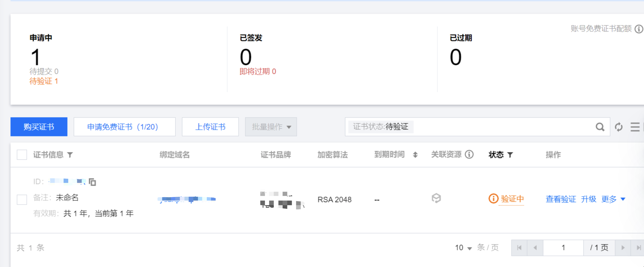
Task: Click the search magnifier icon
Action: 600,127
